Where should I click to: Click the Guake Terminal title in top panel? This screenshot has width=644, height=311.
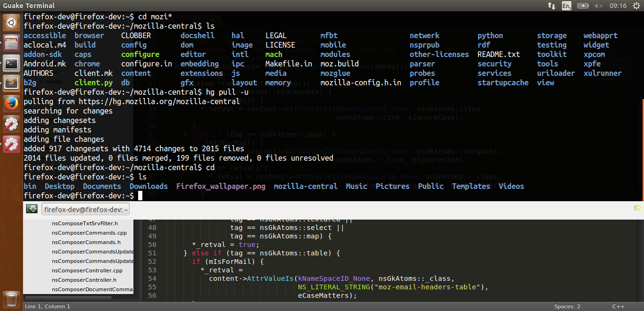click(29, 6)
